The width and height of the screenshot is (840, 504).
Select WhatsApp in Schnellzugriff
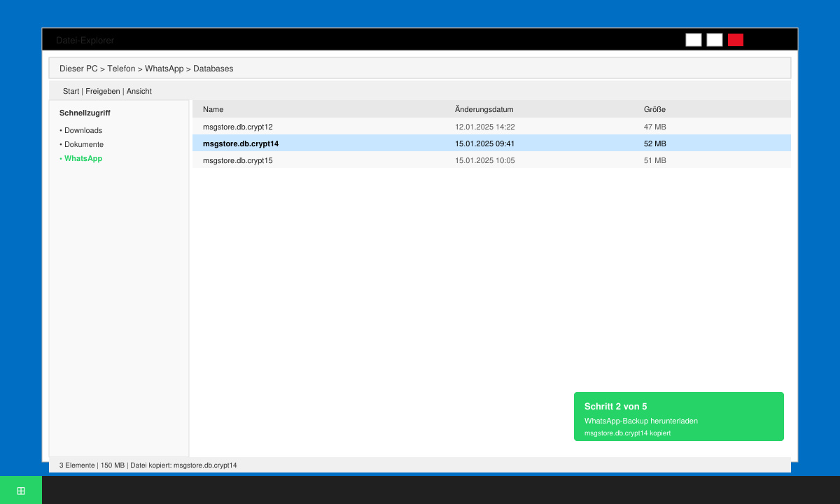click(81, 158)
